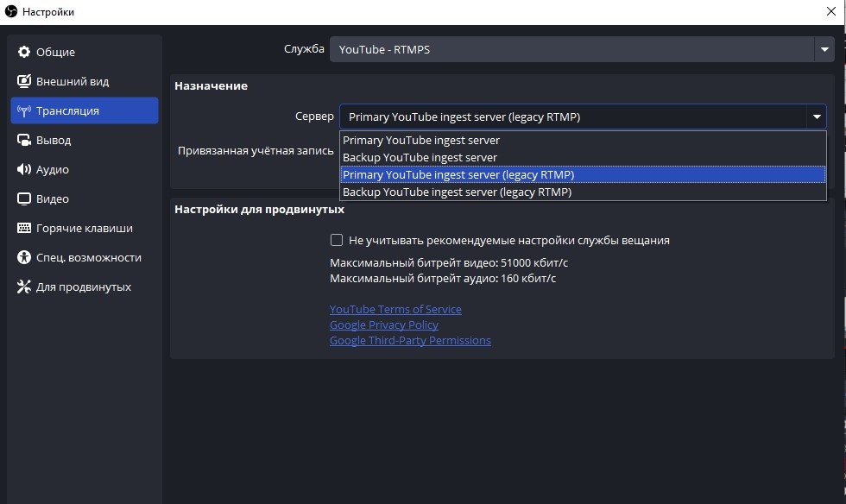Open the Служба service dropdown
Image resolution: width=846 pixels, height=504 pixels.
pos(824,50)
